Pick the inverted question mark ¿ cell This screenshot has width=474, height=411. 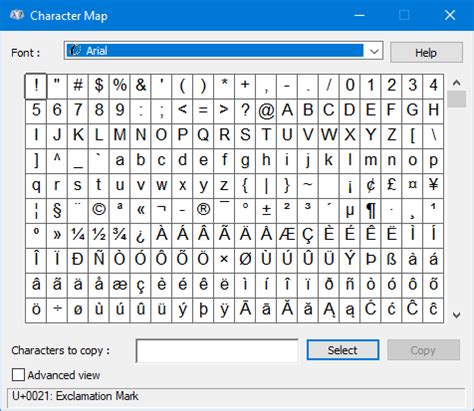point(141,235)
